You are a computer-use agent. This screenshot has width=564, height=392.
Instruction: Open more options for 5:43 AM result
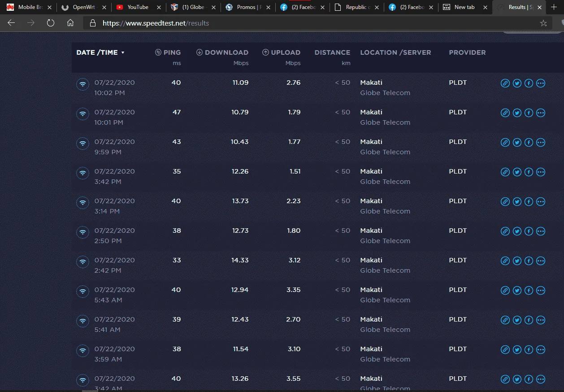click(541, 291)
